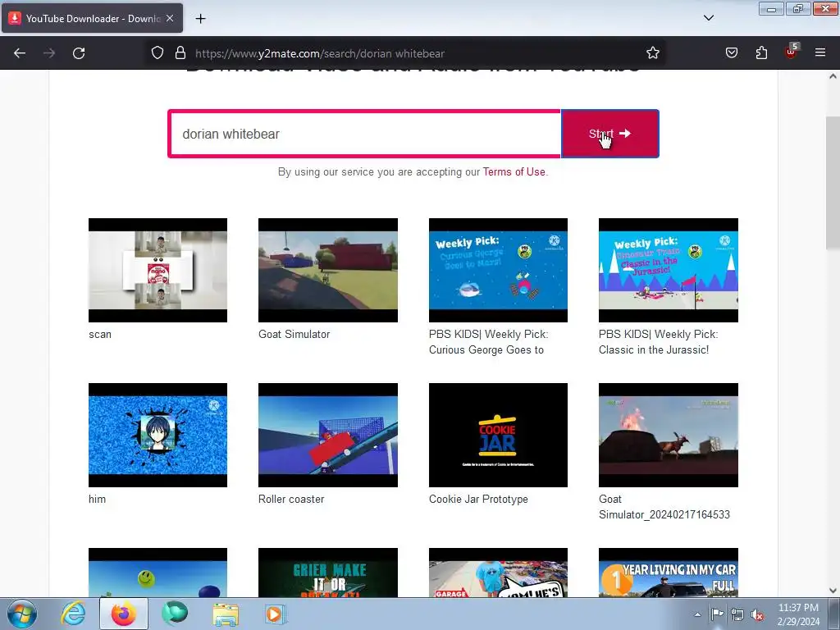The height and width of the screenshot is (630, 840).
Task: Click the Goat Simulator title text
Action: pos(294,335)
